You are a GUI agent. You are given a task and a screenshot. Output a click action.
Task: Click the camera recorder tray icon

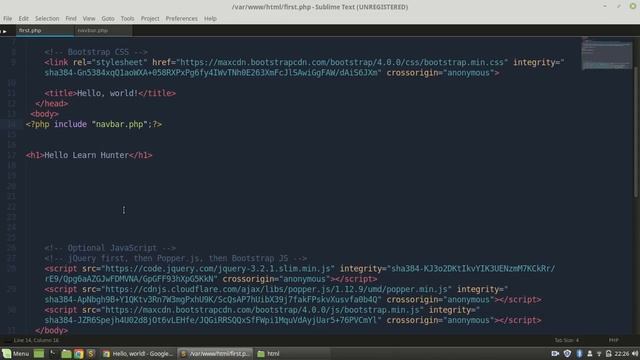click(555, 353)
